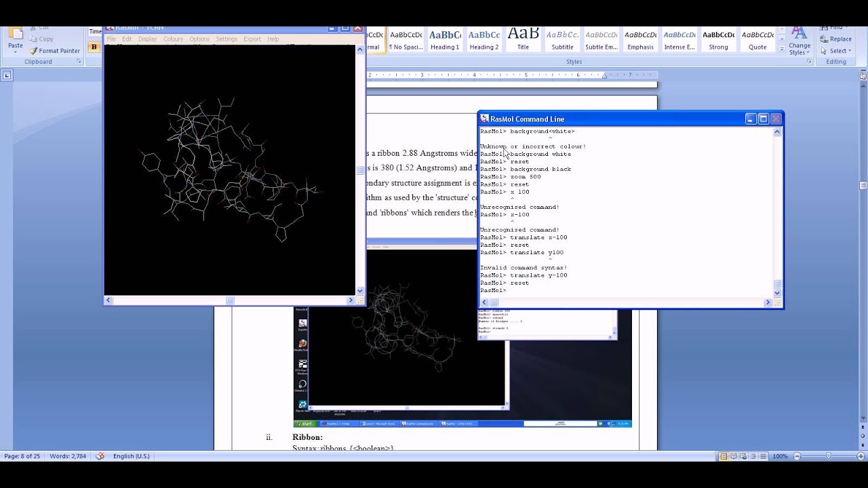The height and width of the screenshot is (488, 868).
Task: Switch to Draft view
Action: tap(762, 456)
